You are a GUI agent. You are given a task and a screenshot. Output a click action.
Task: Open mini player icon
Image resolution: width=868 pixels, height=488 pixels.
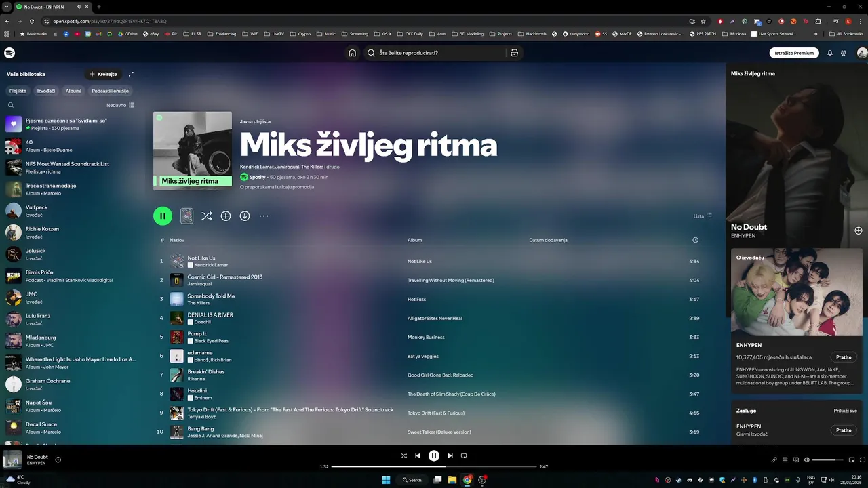pyautogui.click(x=851, y=460)
